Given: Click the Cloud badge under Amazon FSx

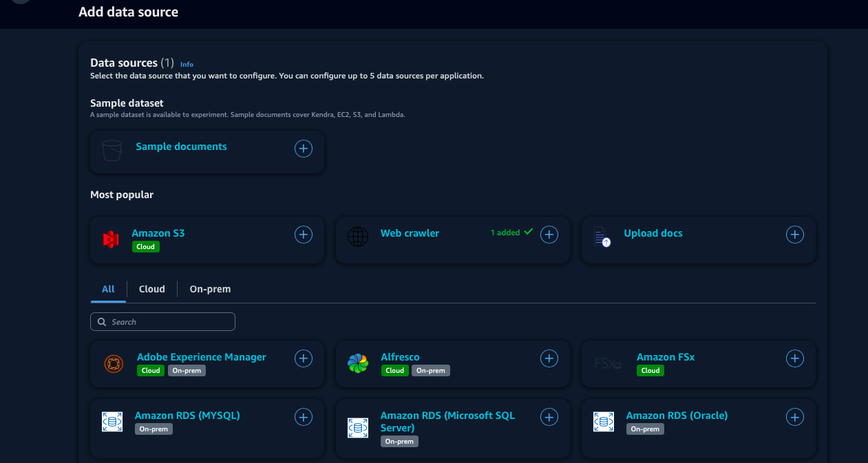Looking at the screenshot, I should (x=650, y=370).
